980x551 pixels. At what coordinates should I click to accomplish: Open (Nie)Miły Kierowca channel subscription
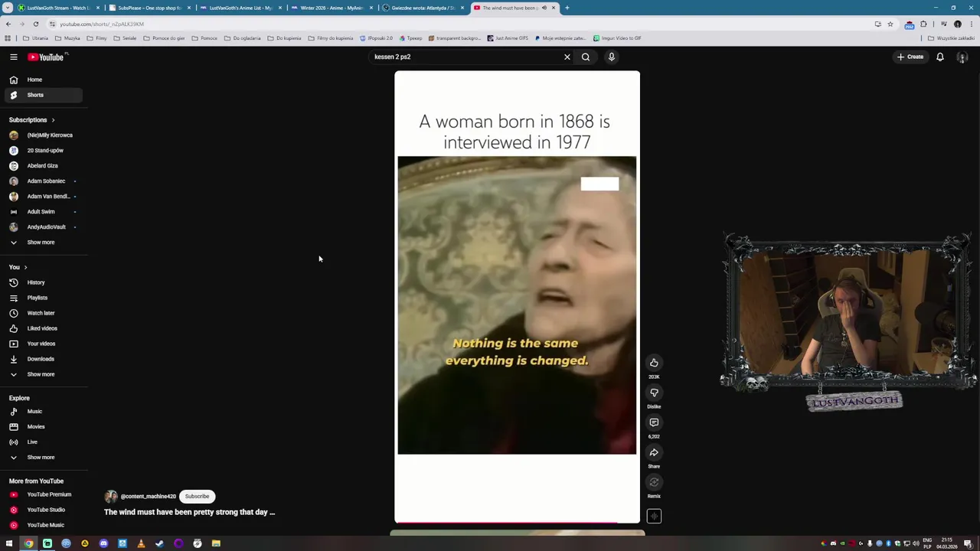tap(42, 135)
